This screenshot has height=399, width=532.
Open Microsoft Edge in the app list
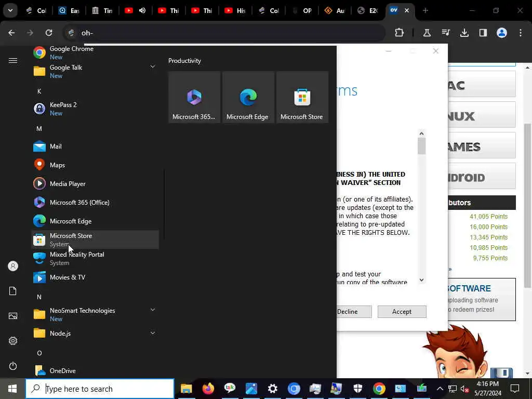click(x=95, y=221)
